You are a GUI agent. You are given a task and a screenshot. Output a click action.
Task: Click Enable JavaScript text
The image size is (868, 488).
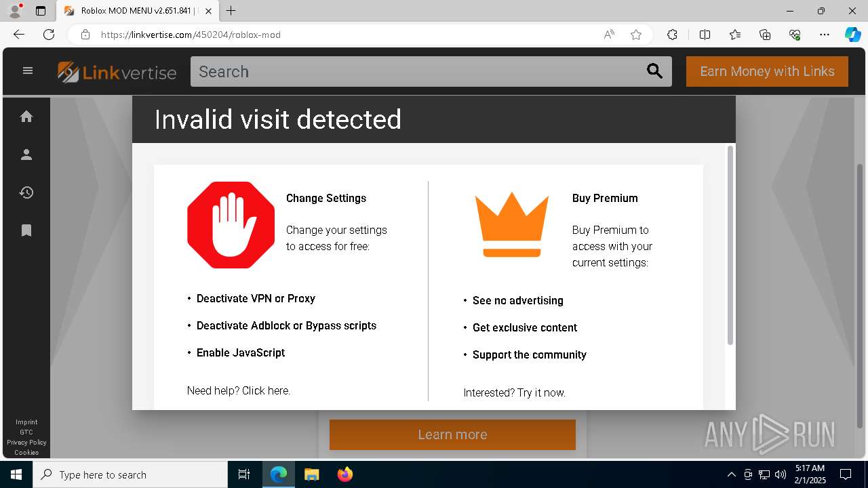pos(241,352)
